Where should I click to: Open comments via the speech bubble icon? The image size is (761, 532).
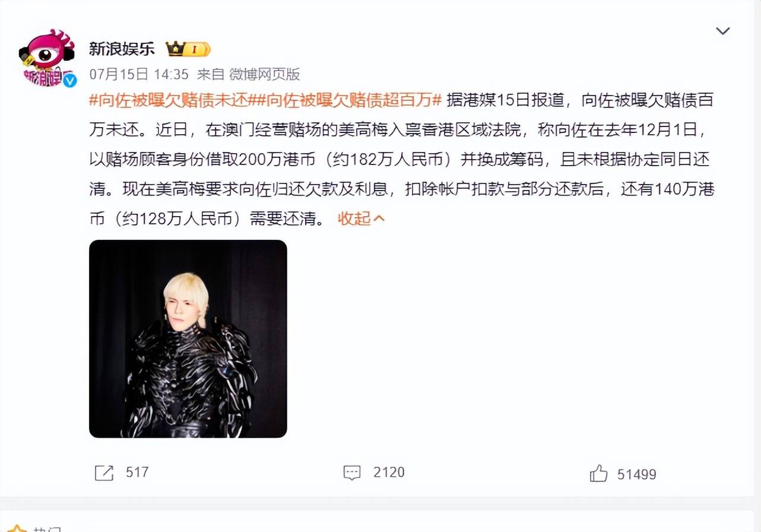352,473
